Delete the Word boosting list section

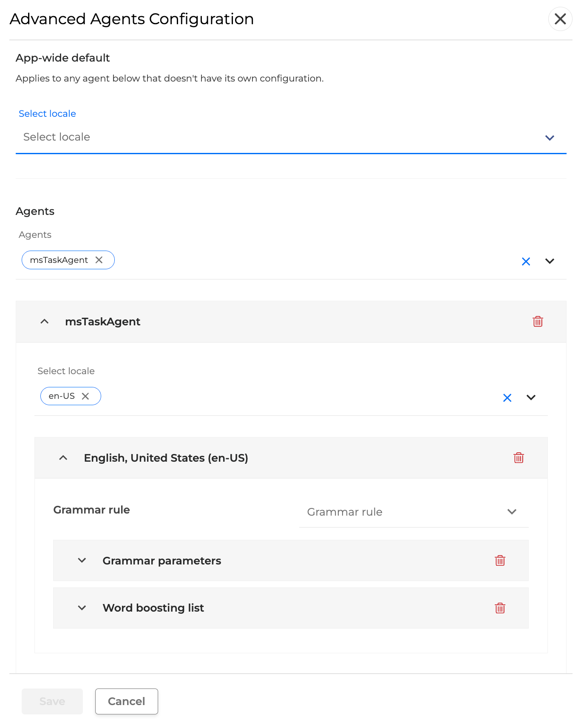tap(500, 608)
